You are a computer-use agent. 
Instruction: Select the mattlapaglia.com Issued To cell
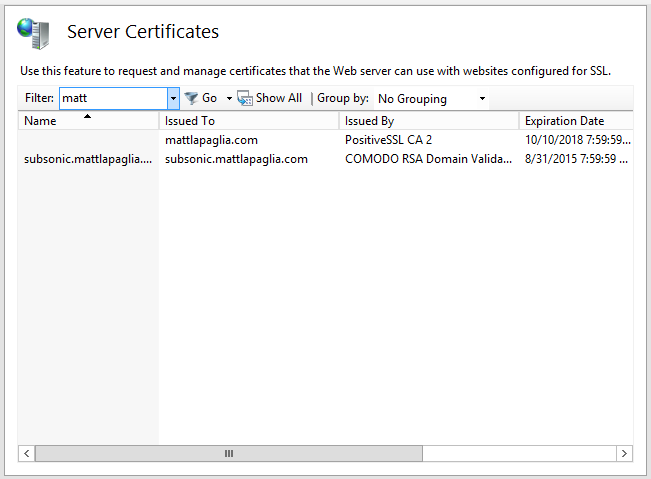(211, 140)
